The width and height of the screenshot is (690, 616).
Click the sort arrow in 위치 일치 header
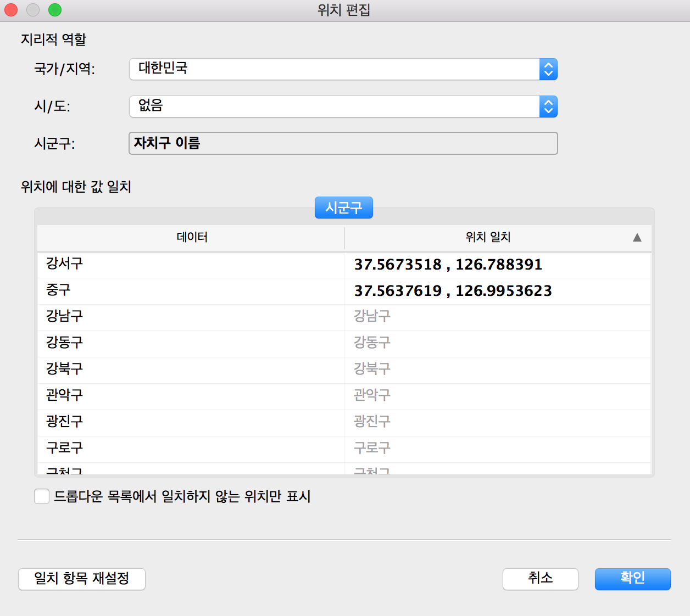[637, 238]
